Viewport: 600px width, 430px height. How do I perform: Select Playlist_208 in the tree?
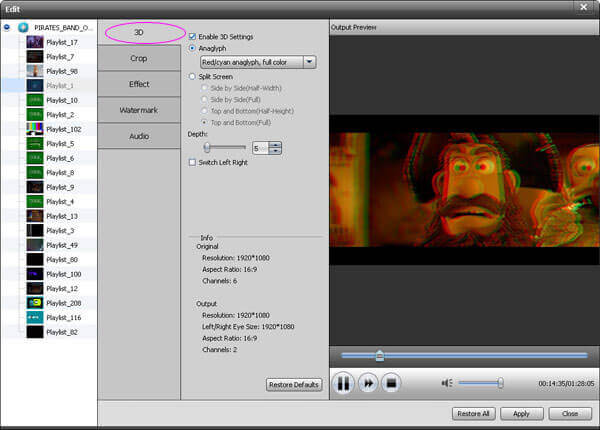coord(64,303)
